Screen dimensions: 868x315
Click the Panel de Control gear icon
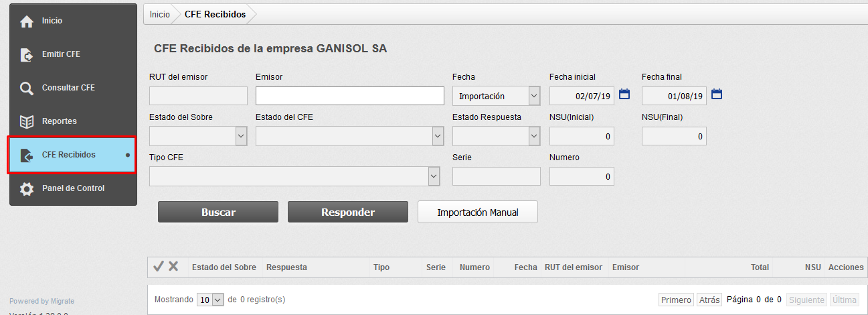tap(27, 188)
